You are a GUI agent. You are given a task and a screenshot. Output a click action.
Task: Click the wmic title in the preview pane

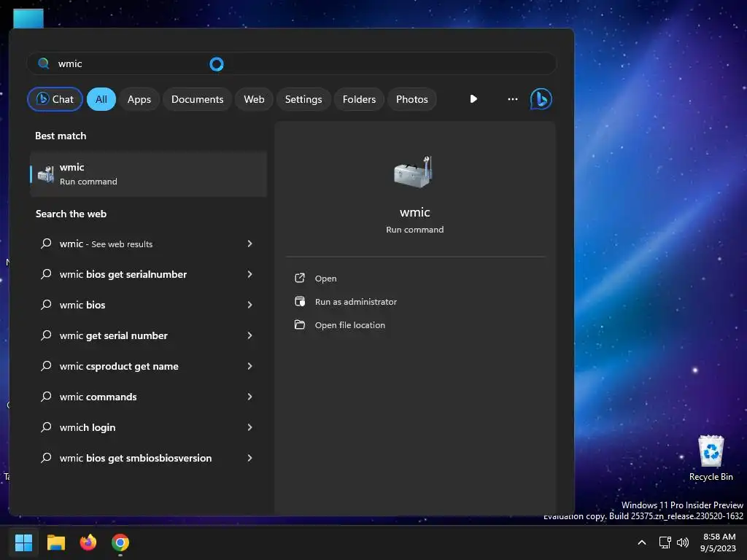point(414,212)
